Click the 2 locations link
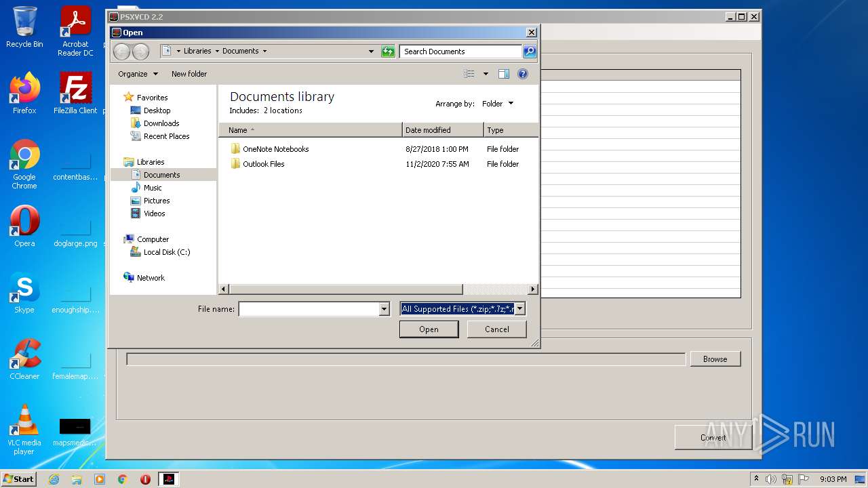The height and width of the screenshot is (488, 868). (283, 110)
